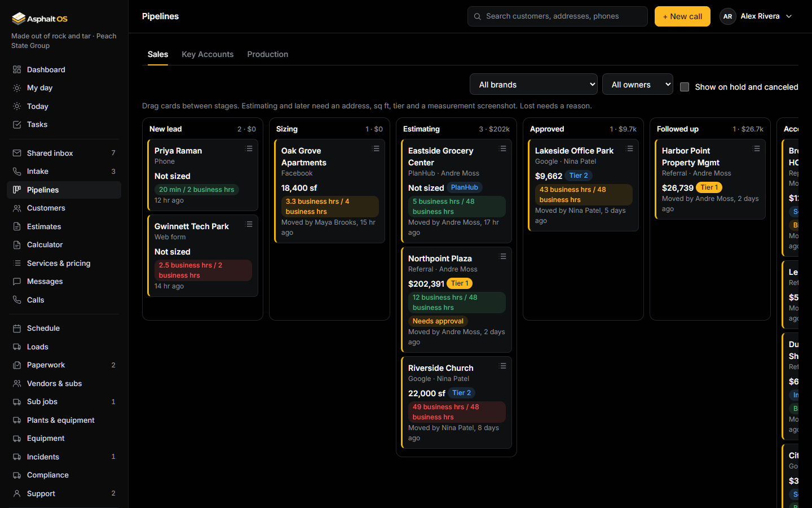Expand Alex Rivera account menu

tap(757, 16)
